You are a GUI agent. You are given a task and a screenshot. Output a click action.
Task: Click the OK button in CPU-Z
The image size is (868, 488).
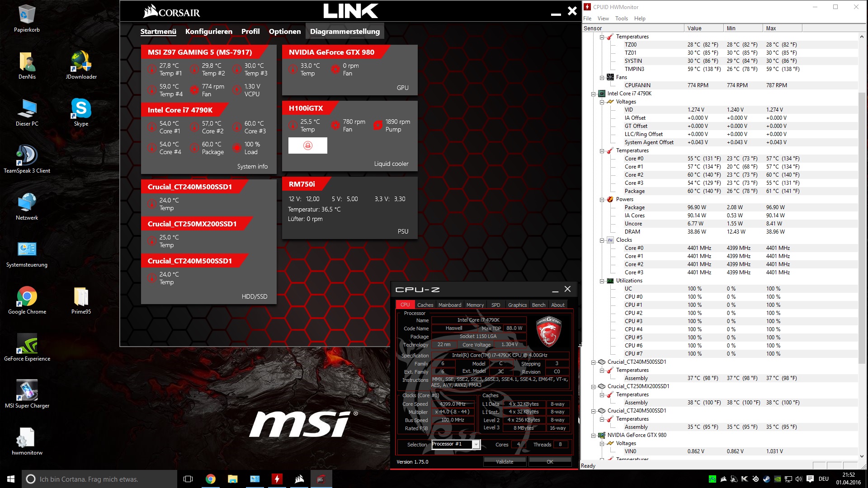click(550, 462)
